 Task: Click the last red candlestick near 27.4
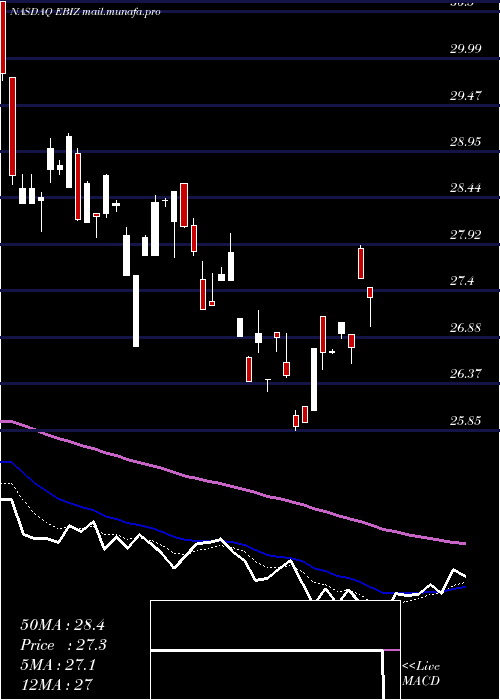coord(370,292)
